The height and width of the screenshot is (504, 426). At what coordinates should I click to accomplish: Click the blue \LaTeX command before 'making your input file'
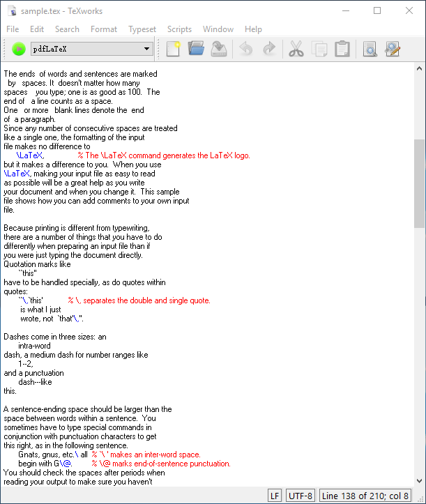17,174
